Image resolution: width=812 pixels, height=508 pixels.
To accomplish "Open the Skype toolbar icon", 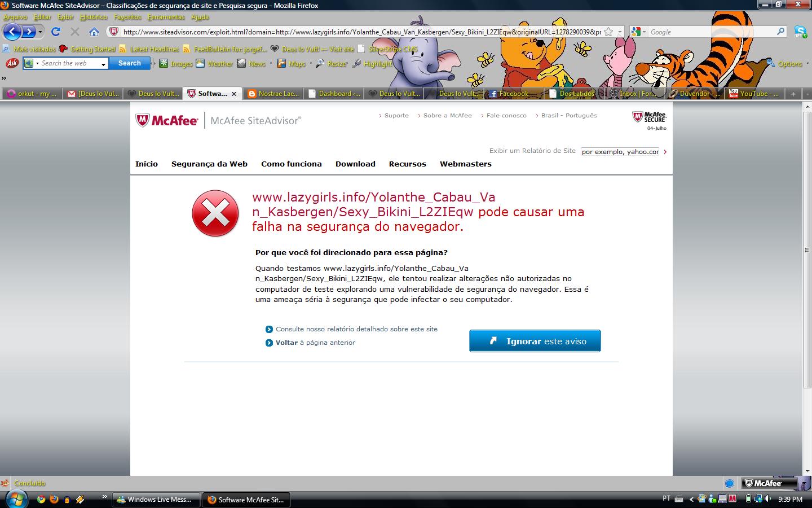I will pyautogui.click(x=800, y=32).
